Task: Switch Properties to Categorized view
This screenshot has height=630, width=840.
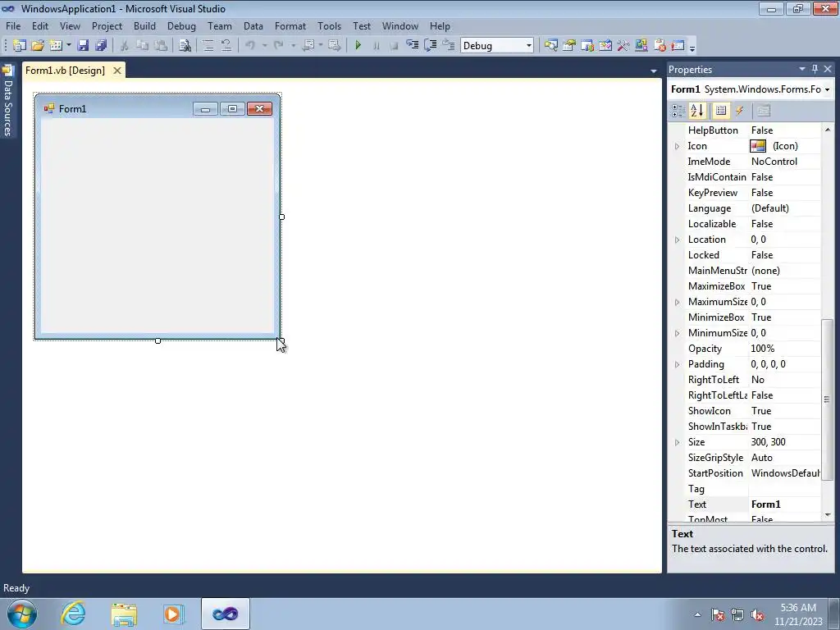Action: 678,111
